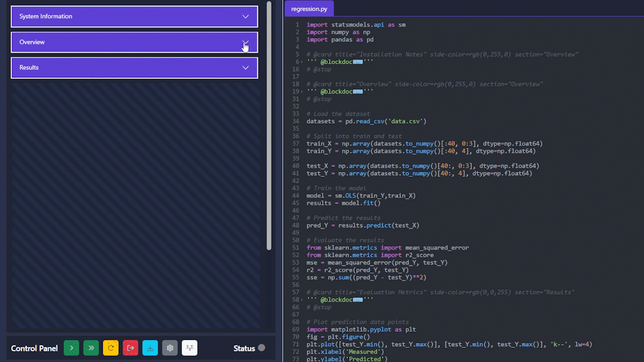Click the 'mse = mean_squared_error' line
The width and height of the screenshot is (644, 362).
click(x=377, y=262)
